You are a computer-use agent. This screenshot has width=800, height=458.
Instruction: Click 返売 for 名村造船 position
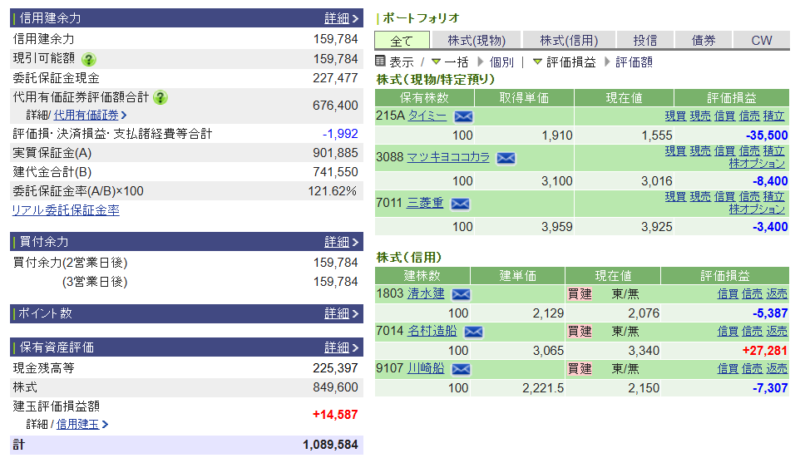(x=777, y=331)
